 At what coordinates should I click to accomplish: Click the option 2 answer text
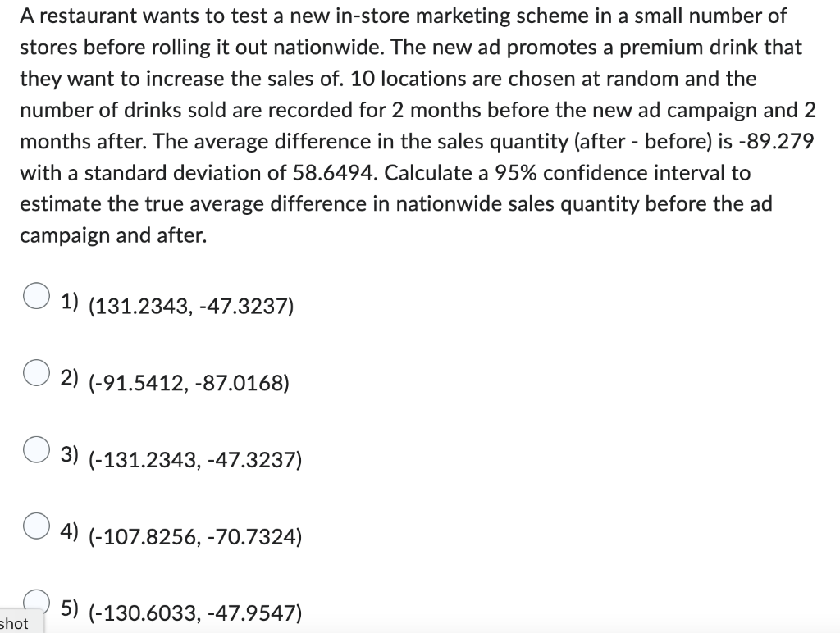pos(189,383)
